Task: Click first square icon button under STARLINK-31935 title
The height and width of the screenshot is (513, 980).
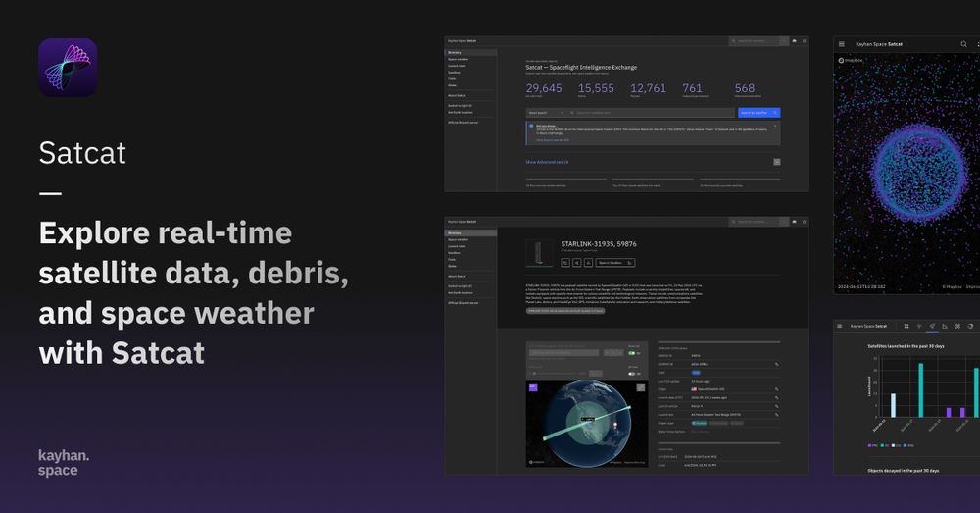Action: (x=565, y=263)
